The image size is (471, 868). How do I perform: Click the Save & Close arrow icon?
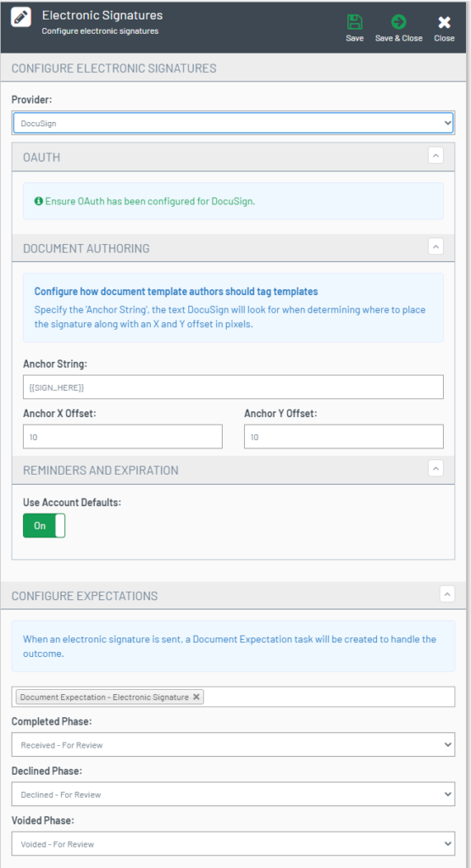[x=398, y=22]
